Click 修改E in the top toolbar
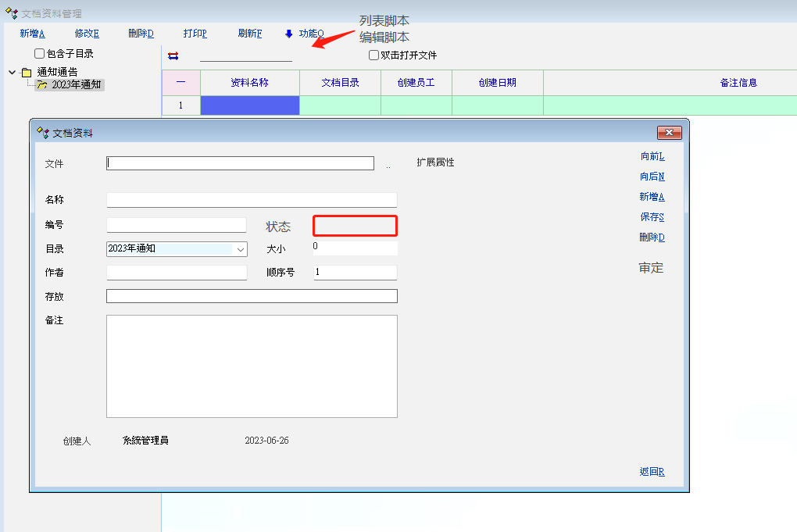Image resolution: width=797 pixels, height=532 pixels. (x=87, y=34)
